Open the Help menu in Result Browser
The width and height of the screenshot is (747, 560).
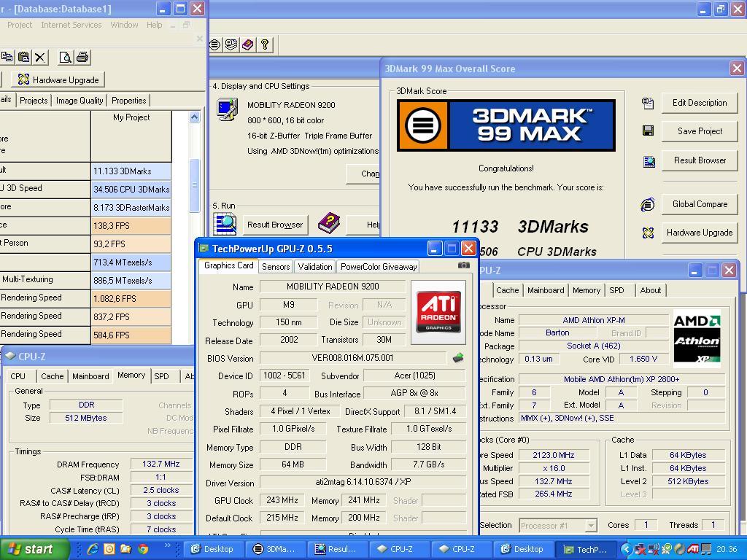pos(155,25)
